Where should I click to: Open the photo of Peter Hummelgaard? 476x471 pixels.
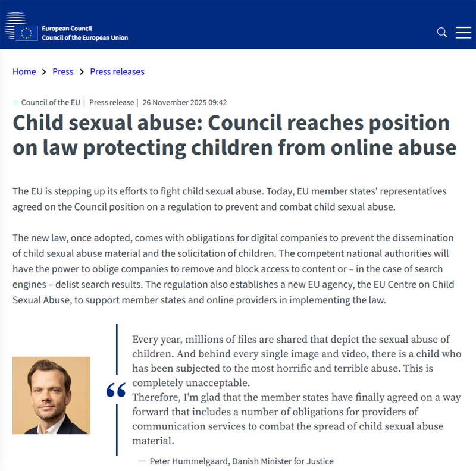pyautogui.click(x=51, y=395)
